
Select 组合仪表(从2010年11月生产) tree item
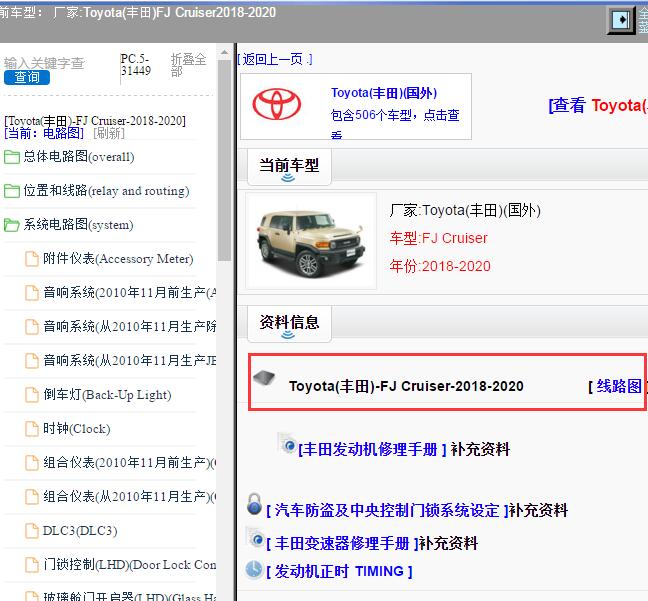point(129,496)
